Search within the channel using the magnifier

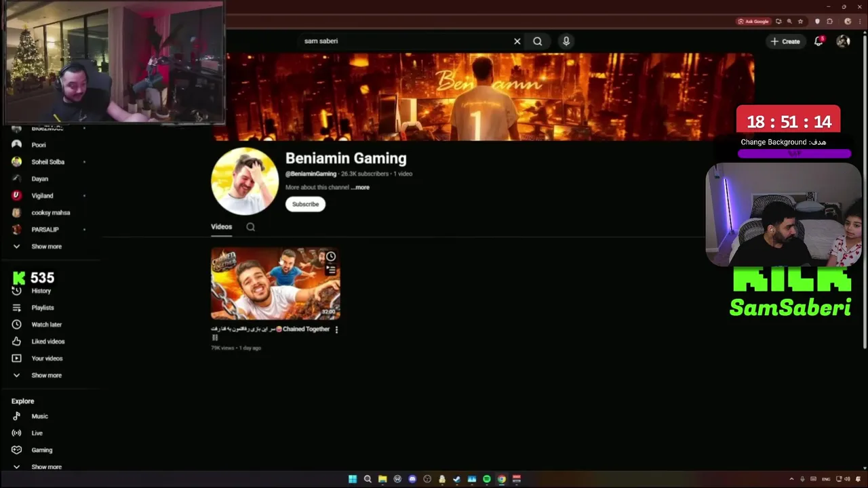pos(251,227)
